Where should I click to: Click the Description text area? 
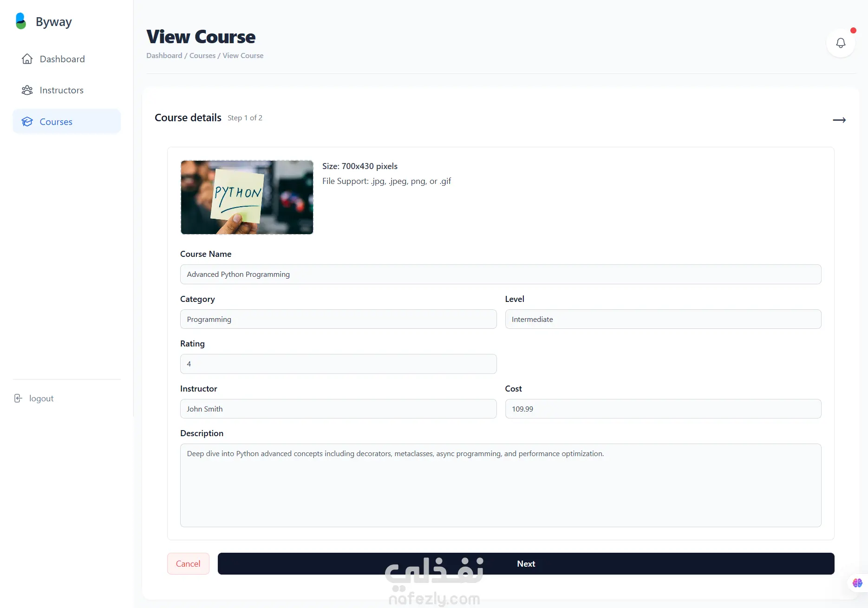pos(501,485)
